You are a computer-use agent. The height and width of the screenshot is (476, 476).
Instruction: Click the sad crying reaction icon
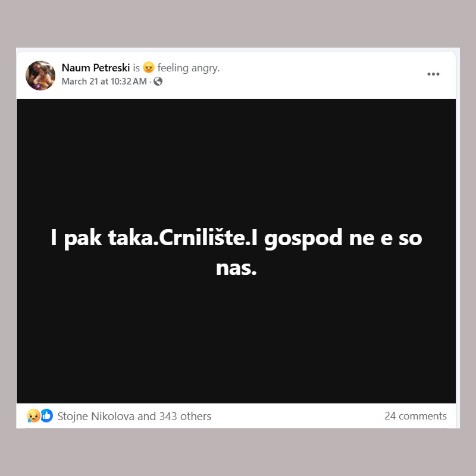tap(33, 415)
